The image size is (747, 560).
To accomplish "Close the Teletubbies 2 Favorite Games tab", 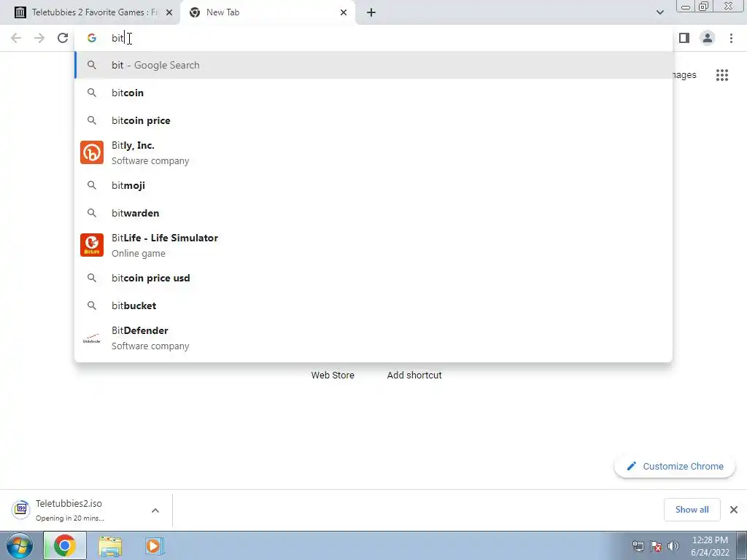I will [169, 12].
